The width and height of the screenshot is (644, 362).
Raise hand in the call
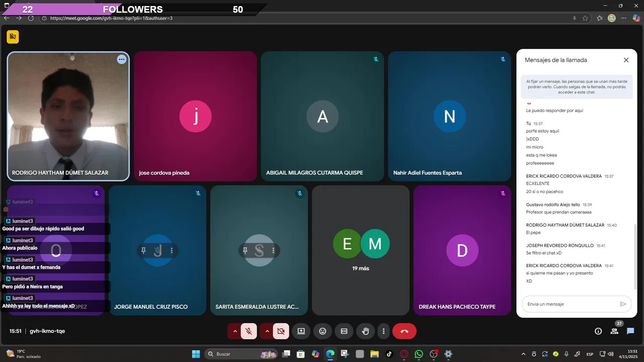tap(366, 331)
